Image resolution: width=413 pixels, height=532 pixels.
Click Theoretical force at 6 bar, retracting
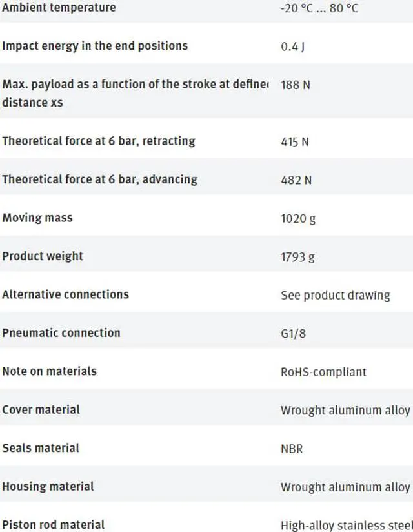(99, 141)
